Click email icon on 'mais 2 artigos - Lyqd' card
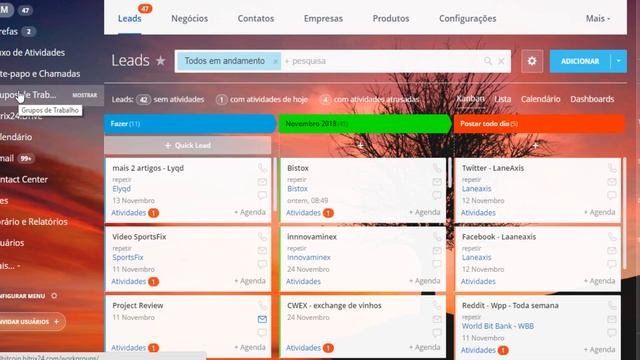The width and height of the screenshot is (640, 360). pyautogui.click(x=262, y=182)
